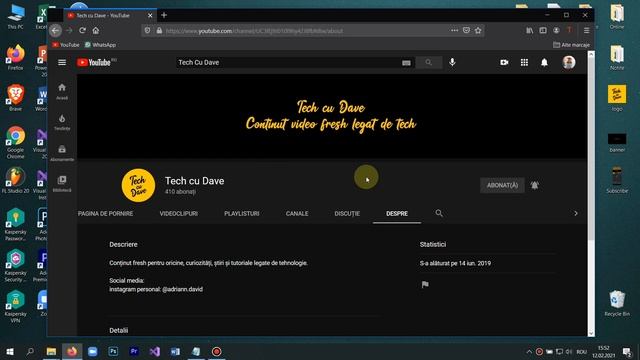Open Tendințe in the sidebar
This screenshot has height=360, width=640.
tap(62, 122)
